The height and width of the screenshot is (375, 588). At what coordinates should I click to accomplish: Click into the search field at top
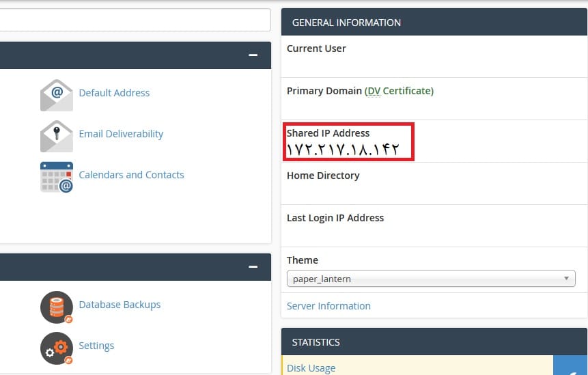[135, 20]
